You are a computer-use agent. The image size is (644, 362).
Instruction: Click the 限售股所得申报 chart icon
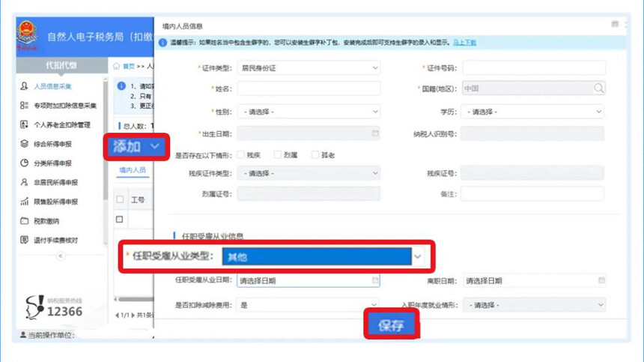pyautogui.click(x=24, y=202)
